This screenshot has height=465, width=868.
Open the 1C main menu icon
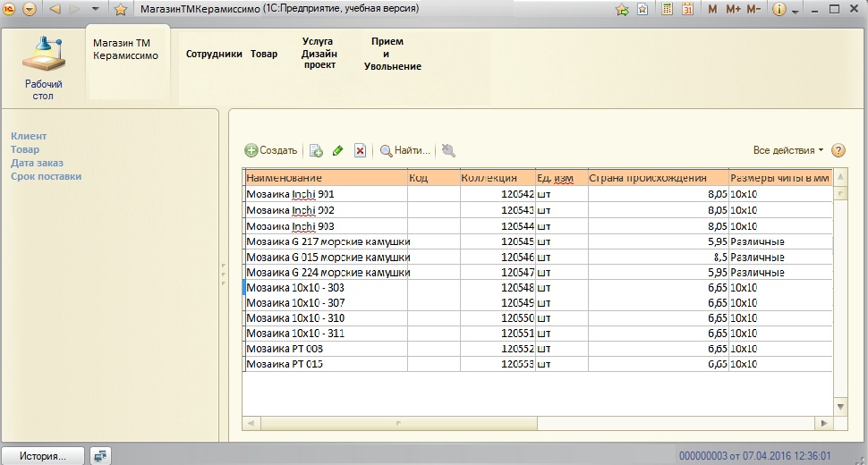pyautogui.click(x=10, y=9)
